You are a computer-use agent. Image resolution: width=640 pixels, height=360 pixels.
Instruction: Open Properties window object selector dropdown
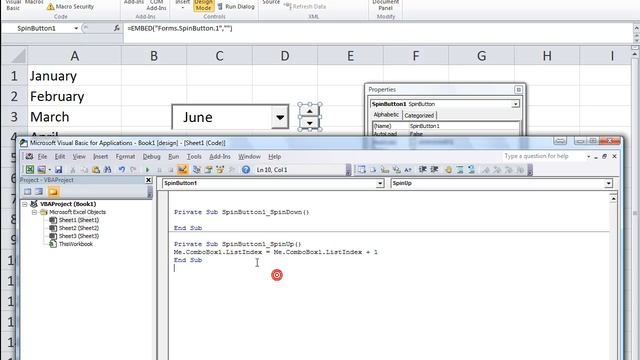pyautogui.click(x=516, y=104)
